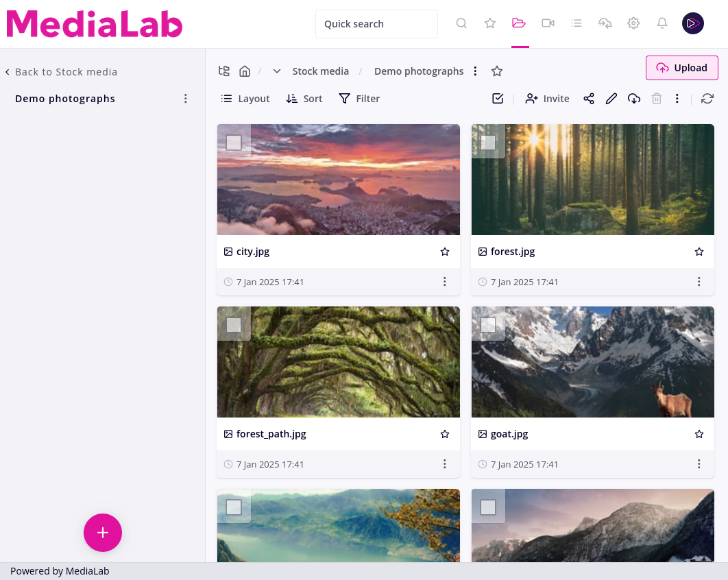Open the share icon in toolbar
Screen dimensions: 728x580
[x=589, y=99]
